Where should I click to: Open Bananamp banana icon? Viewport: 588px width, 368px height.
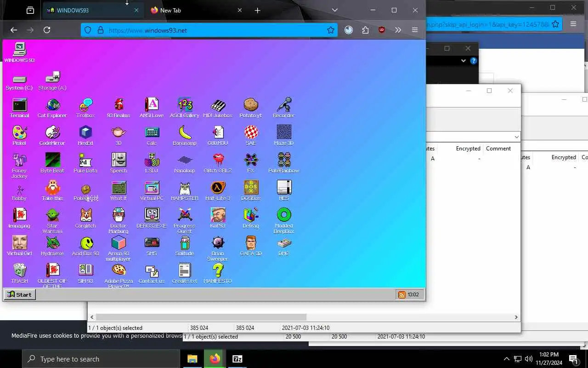[x=185, y=135]
